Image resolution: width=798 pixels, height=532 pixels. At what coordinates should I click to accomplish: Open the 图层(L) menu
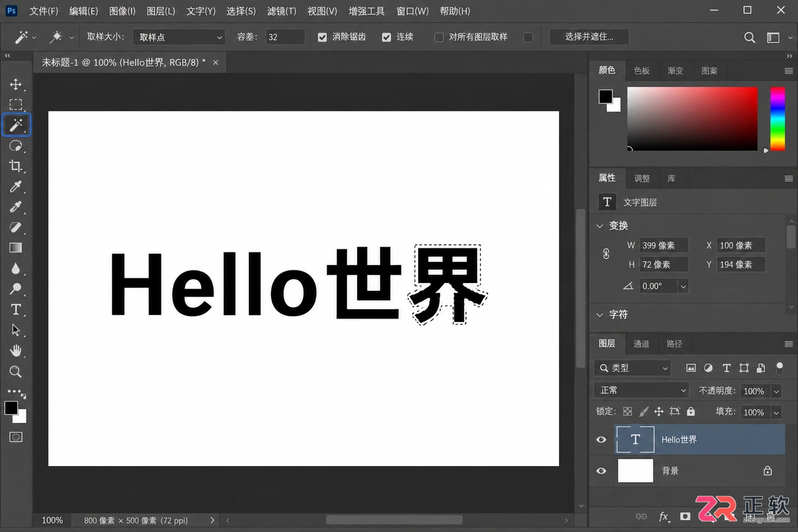(x=161, y=11)
